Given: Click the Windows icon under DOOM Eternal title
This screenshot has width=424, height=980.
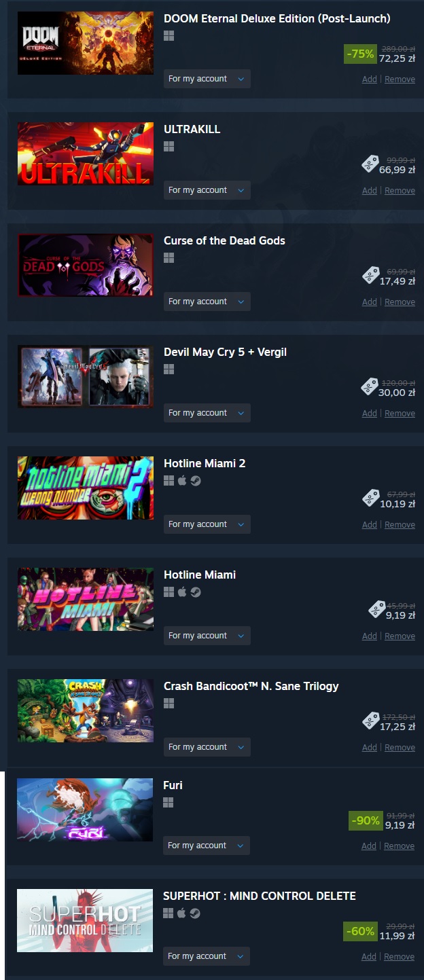Looking at the screenshot, I should [x=169, y=35].
